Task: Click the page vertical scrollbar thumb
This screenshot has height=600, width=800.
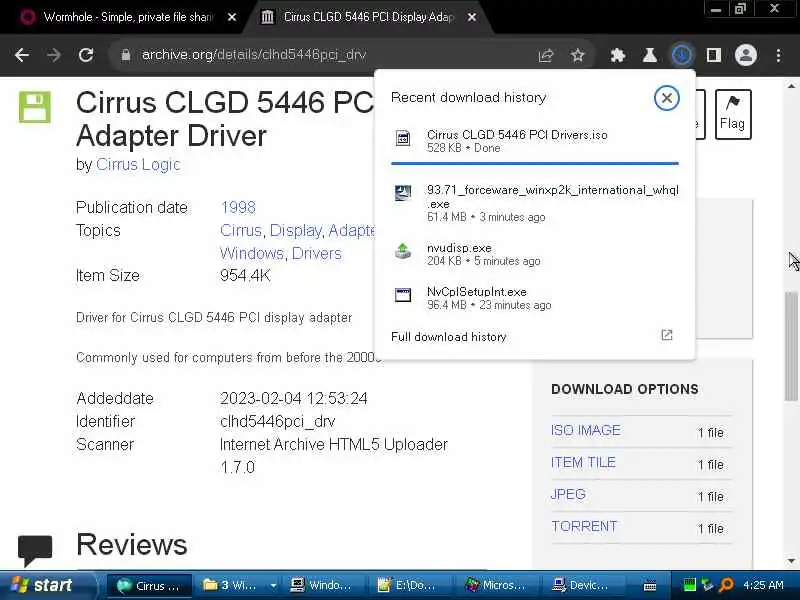Action: [x=791, y=346]
